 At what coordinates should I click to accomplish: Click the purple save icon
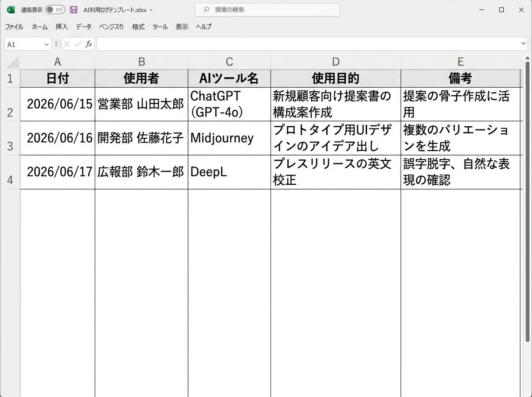[x=74, y=10]
